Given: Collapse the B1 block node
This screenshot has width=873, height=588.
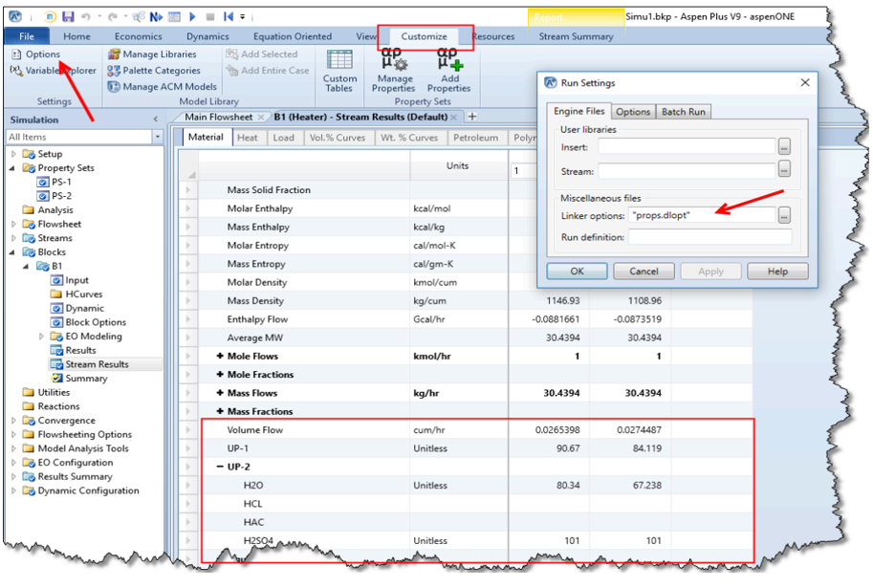Looking at the screenshot, I should [26, 266].
